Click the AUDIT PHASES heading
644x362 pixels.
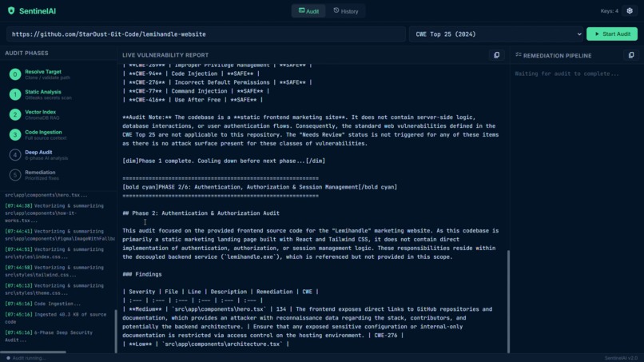[26, 53]
